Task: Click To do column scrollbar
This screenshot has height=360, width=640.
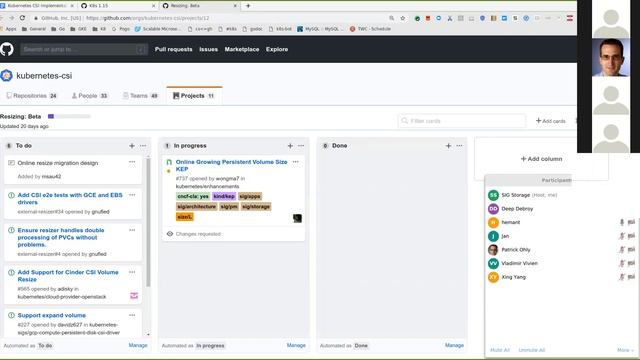Action: tap(148, 223)
